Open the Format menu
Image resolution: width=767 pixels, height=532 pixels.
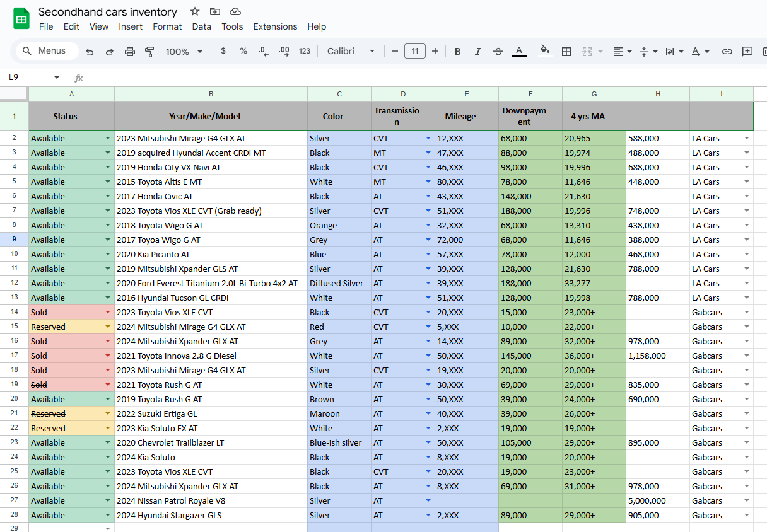(167, 26)
